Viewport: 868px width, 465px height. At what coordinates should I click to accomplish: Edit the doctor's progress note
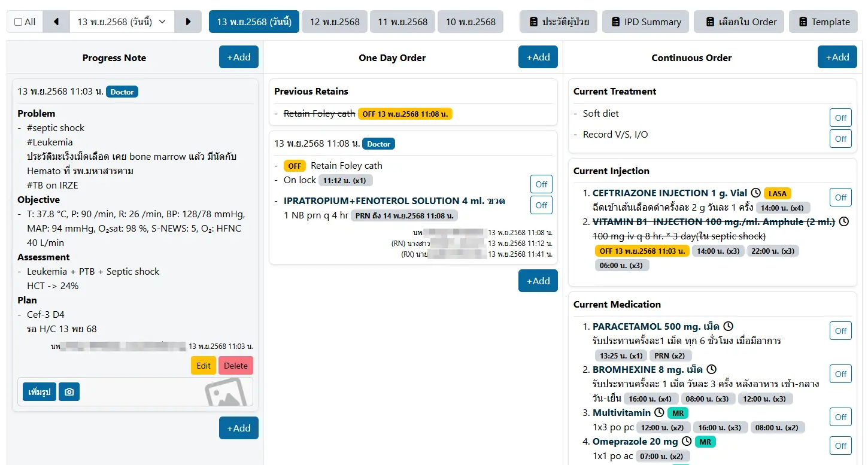click(x=204, y=366)
